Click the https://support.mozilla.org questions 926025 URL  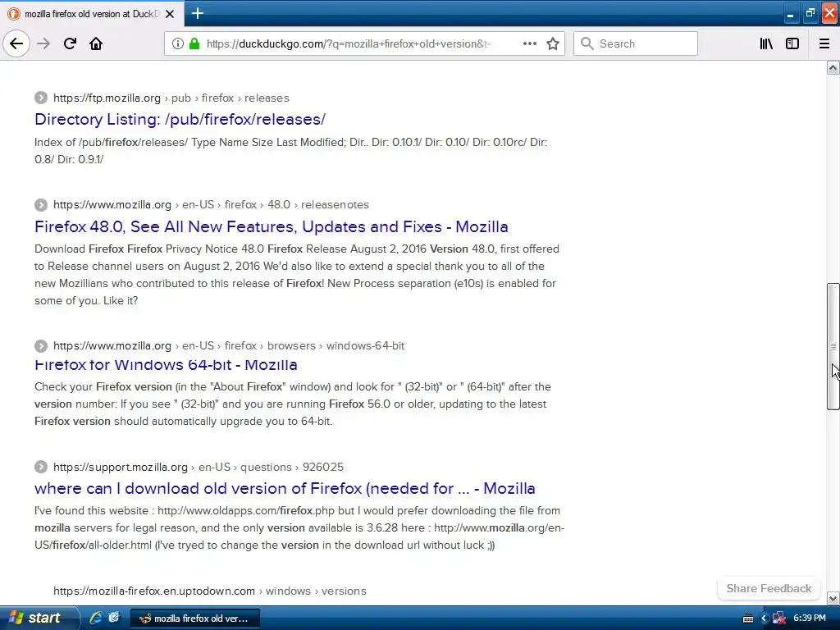click(199, 467)
